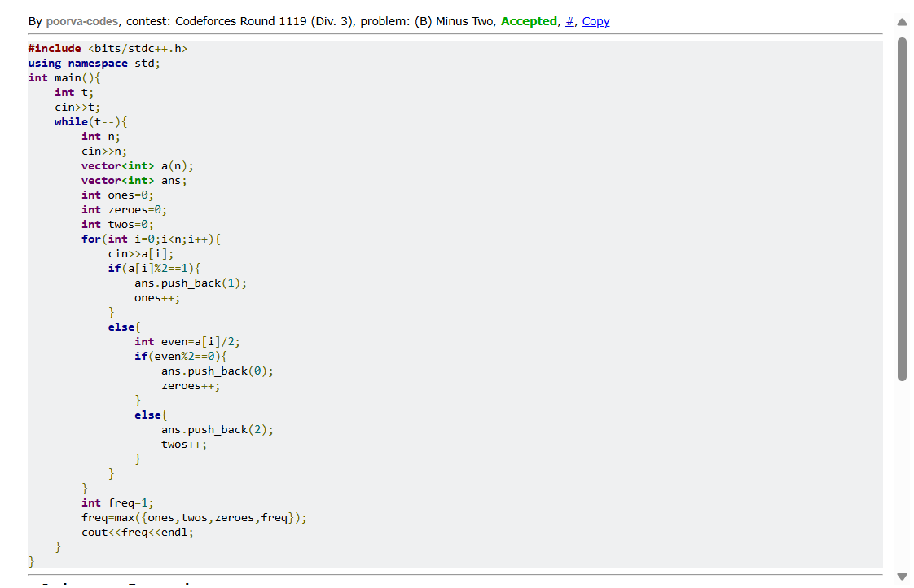Click the scrollbar down arrow
The image size is (914, 588).
pyautogui.click(x=902, y=577)
